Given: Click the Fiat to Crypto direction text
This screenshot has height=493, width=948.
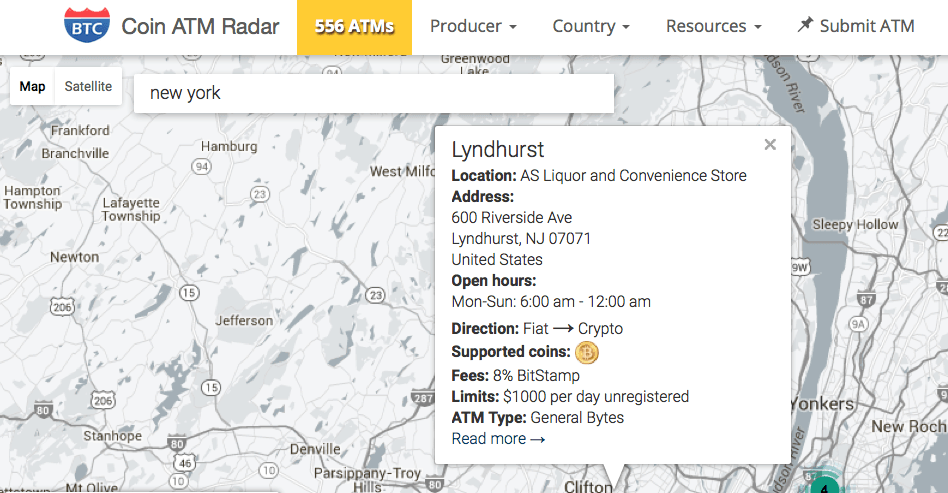Looking at the screenshot, I should click(x=573, y=328).
